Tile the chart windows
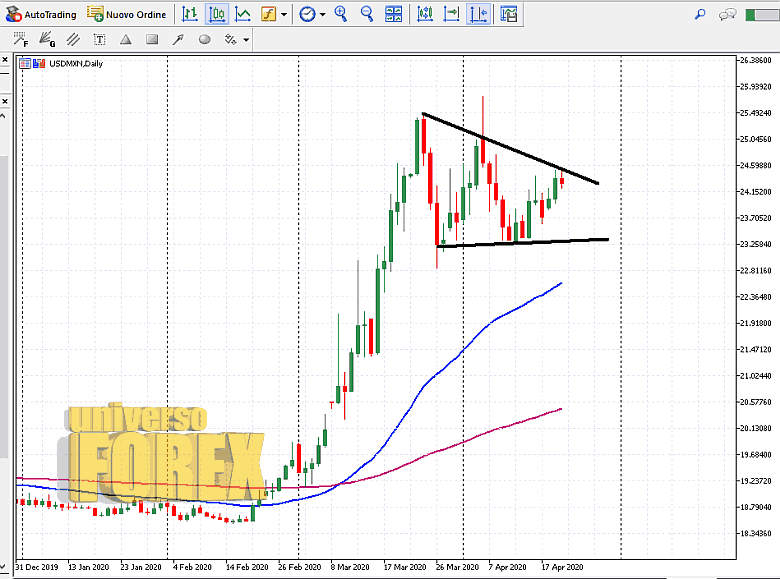Screen dimensions: 780x579 click(x=394, y=14)
